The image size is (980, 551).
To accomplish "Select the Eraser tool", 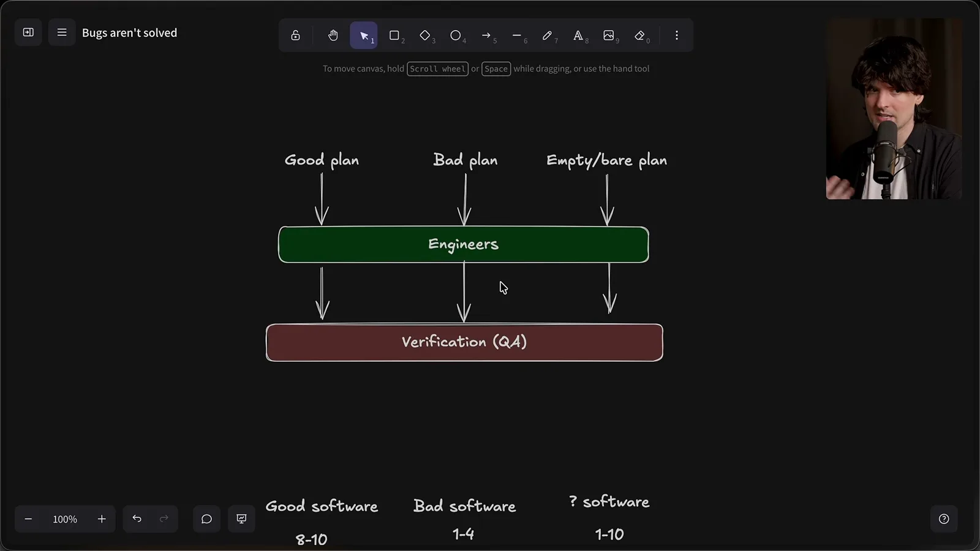I will point(640,36).
